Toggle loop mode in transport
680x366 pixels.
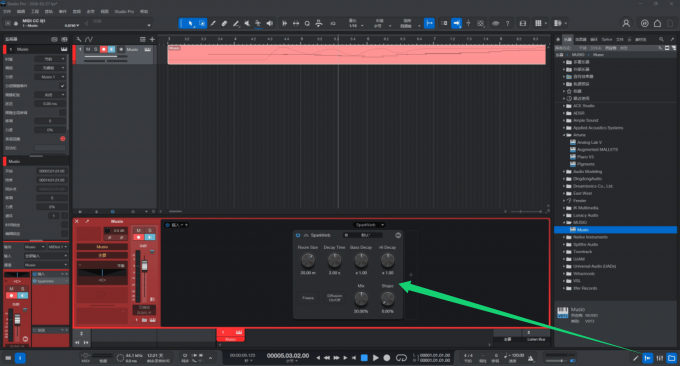(x=402, y=358)
